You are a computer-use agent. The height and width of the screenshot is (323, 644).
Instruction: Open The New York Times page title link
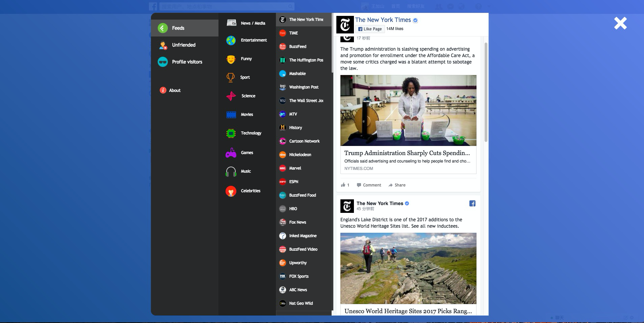pyautogui.click(x=383, y=20)
